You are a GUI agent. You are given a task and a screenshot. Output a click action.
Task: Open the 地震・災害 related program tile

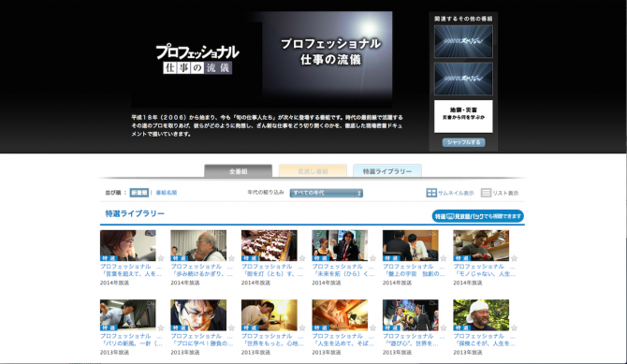click(463, 116)
